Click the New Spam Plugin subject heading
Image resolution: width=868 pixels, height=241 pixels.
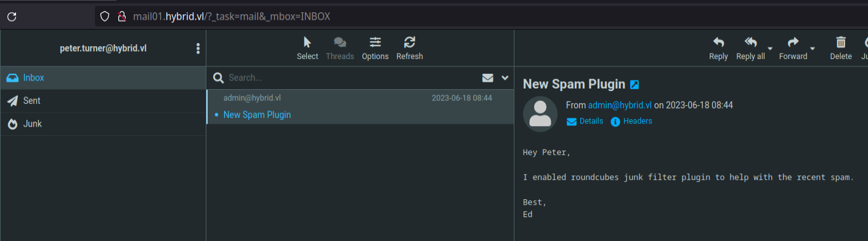574,84
